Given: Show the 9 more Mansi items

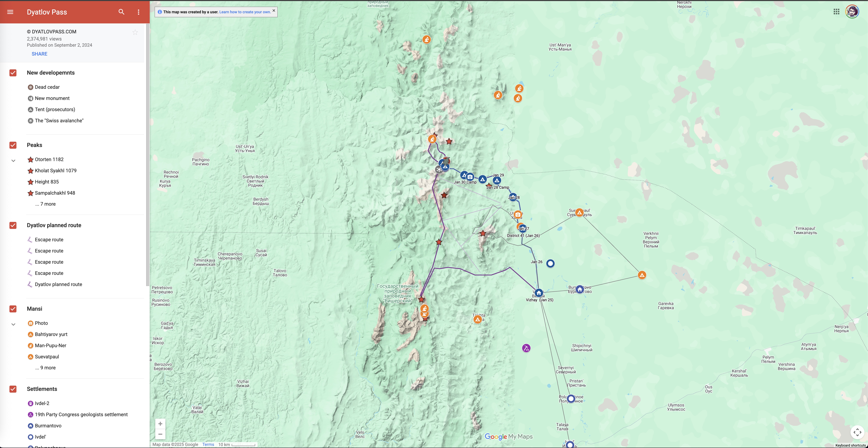Looking at the screenshot, I should pos(45,368).
